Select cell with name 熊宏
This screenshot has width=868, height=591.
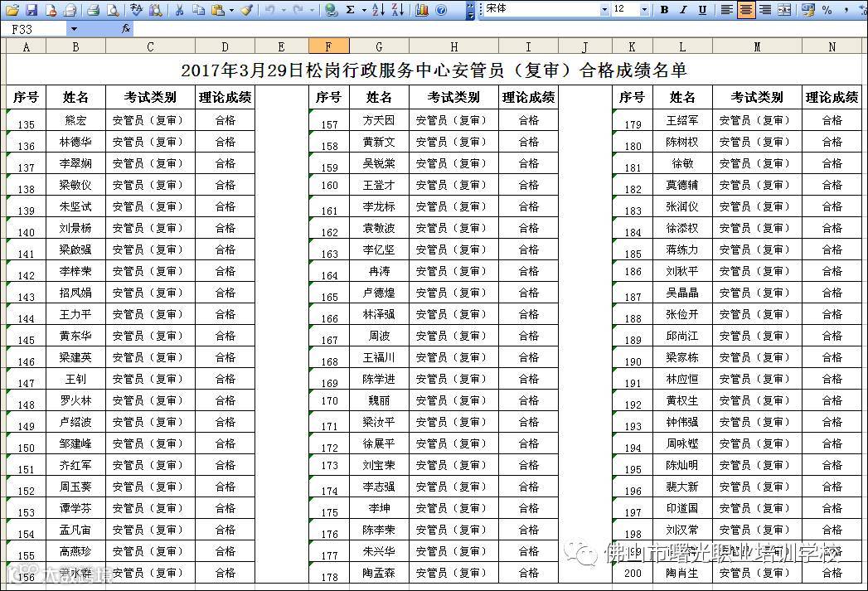click(75, 120)
